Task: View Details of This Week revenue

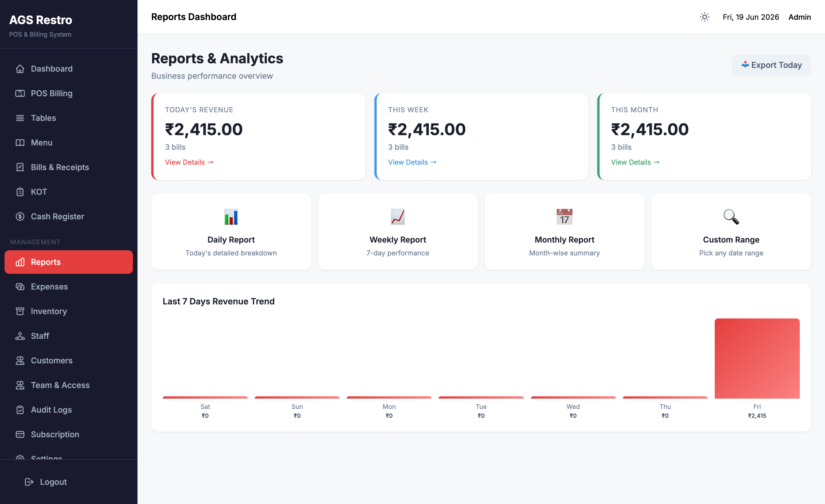Action: click(412, 162)
